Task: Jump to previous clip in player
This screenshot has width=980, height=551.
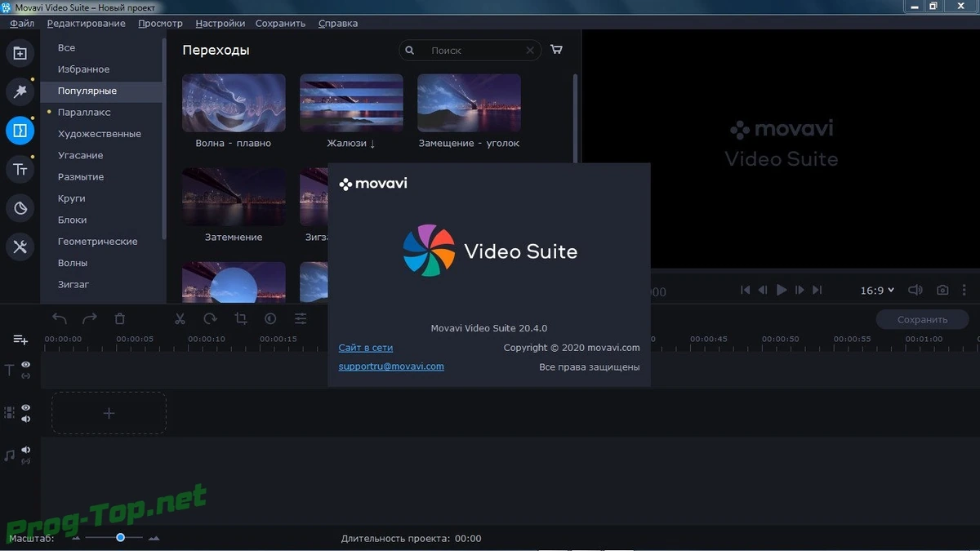Action: pyautogui.click(x=745, y=290)
